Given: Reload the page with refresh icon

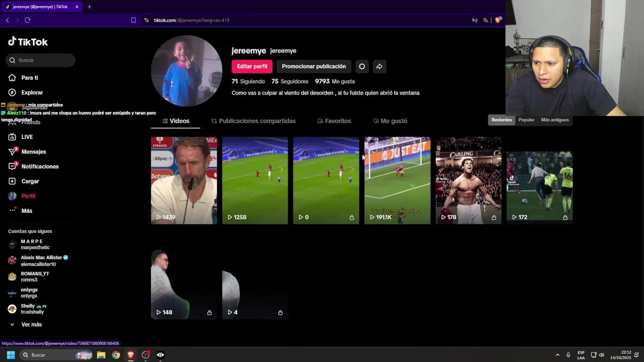Looking at the screenshot, I should pyautogui.click(x=28, y=20).
